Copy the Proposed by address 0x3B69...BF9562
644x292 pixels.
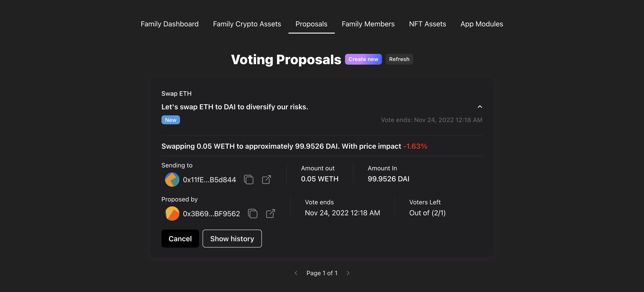pyautogui.click(x=252, y=214)
